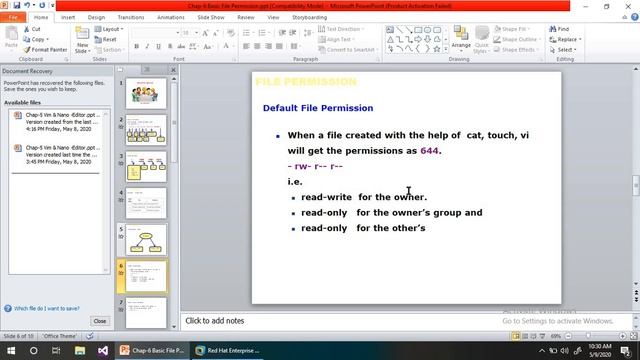Screen dimensions: 640x360
Task: Open line spacing dropdown
Action: (308, 33)
